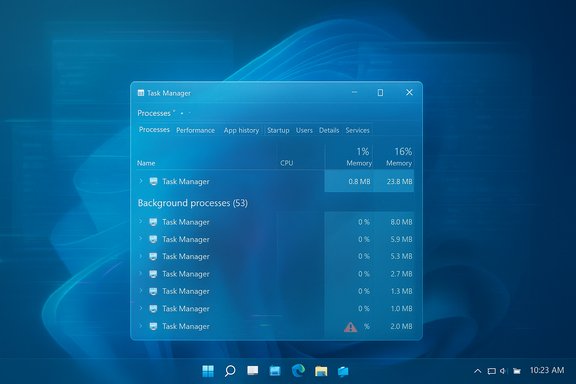
Task: Maximize the Task Manager window
Action: 380,93
